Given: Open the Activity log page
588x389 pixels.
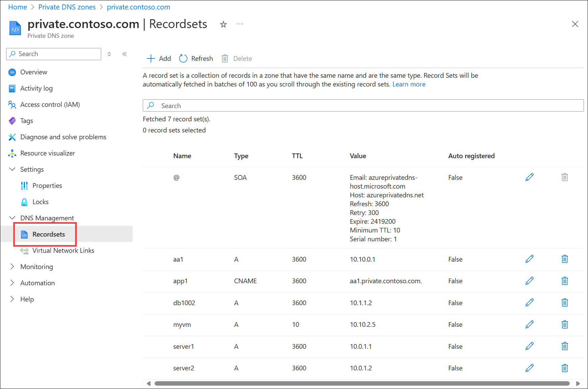Looking at the screenshot, I should pyautogui.click(x=36, y=88).
